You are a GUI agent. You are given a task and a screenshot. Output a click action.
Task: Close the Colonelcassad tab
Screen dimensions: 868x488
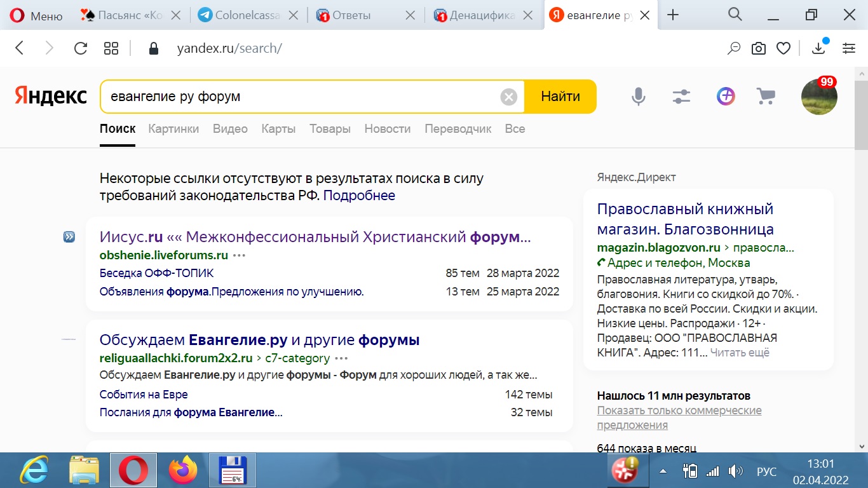point(293,15)
